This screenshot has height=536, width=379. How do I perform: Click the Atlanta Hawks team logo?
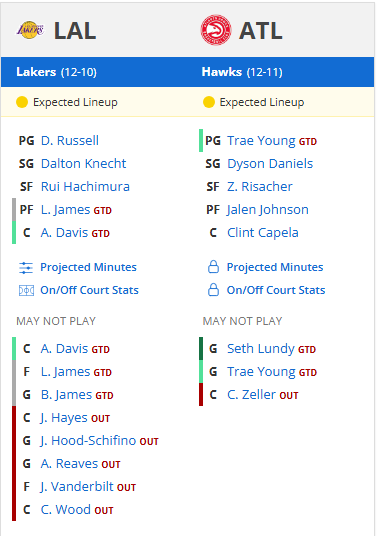tap(216, 30)
